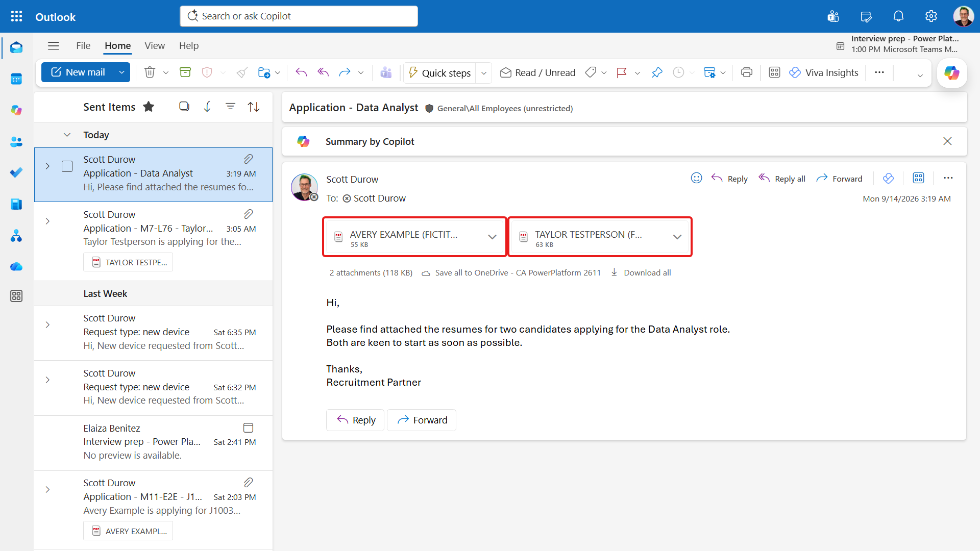
Task: Open ribbon overflow more options
Action: tap(879, 72)
